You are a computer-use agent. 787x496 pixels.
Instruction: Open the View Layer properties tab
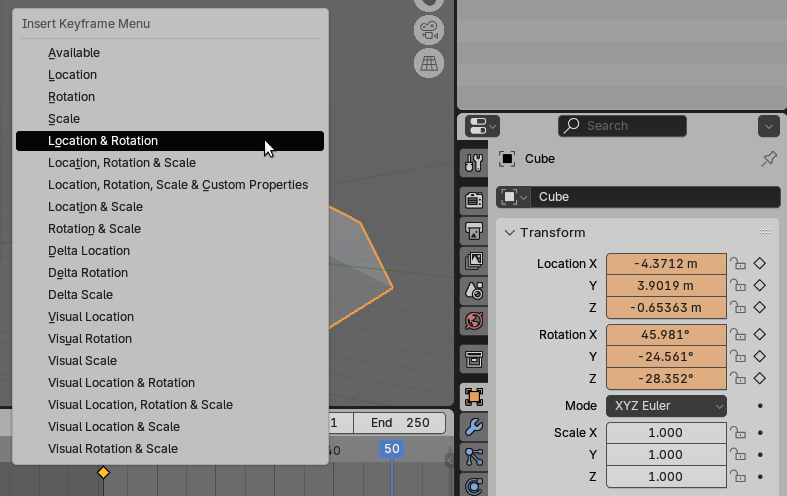pyautogui.click(x=474, y=261)
